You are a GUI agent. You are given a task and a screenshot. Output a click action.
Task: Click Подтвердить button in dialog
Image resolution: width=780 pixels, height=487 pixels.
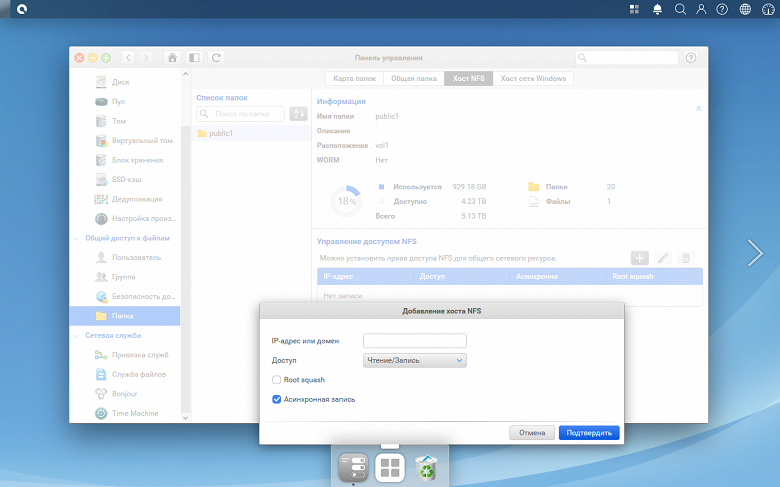(589, 433)
